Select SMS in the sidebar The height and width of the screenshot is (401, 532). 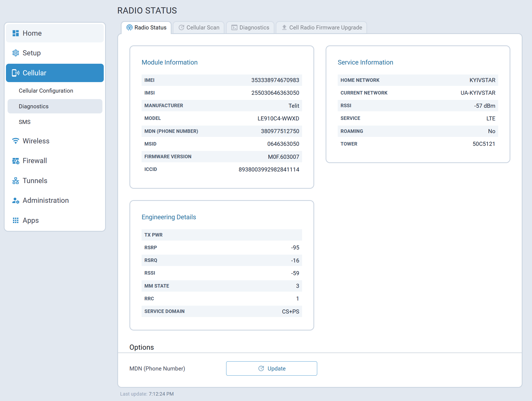[25, 122]
